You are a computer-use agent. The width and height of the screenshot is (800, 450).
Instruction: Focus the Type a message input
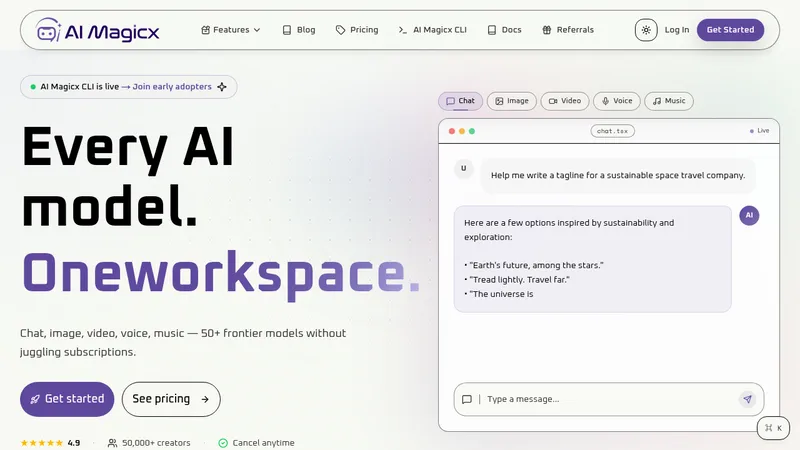click(609, 399)
